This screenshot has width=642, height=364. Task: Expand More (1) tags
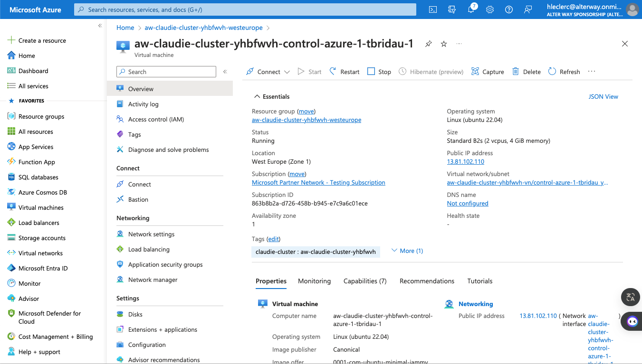pyautogui.click(x=407, y=251)
